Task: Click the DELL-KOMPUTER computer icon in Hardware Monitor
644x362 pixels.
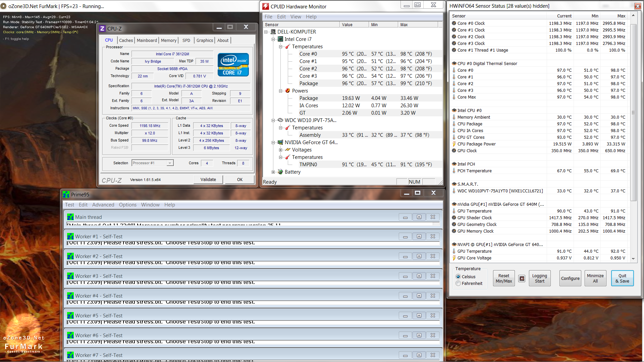Action: [x=273, y=32]
